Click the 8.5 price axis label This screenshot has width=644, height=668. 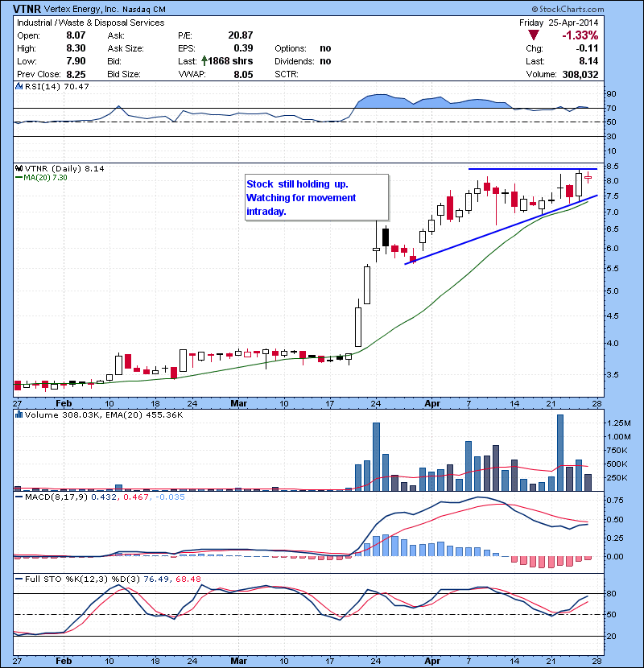tap(612, 166)
